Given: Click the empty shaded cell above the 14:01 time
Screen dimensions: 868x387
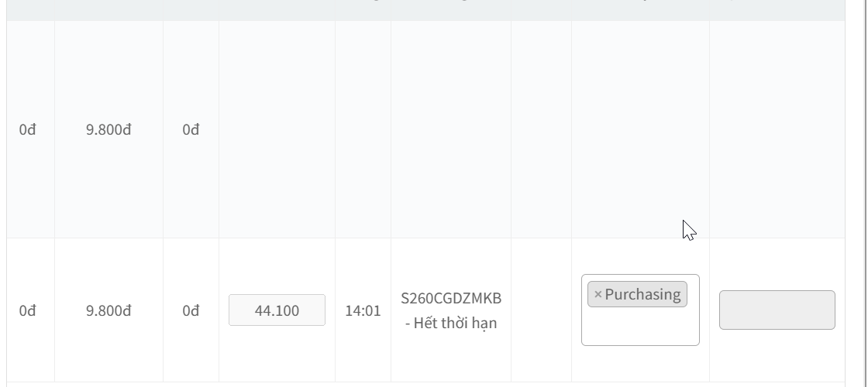Looking at the screenshot, I should (x=363, y=130).
